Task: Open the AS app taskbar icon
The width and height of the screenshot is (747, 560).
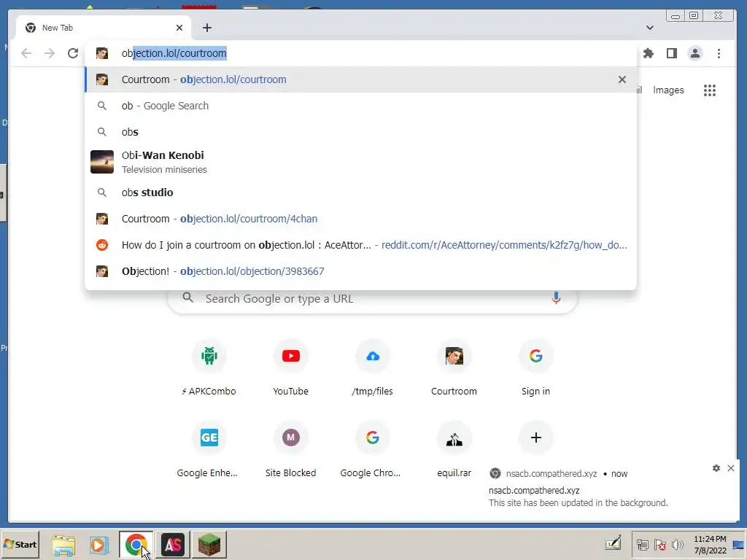Action: (172, 544)
